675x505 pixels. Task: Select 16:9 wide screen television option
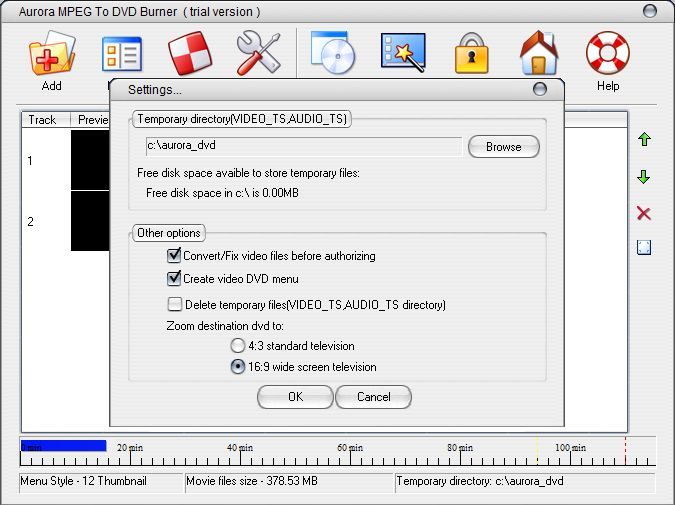click(238, 367)
